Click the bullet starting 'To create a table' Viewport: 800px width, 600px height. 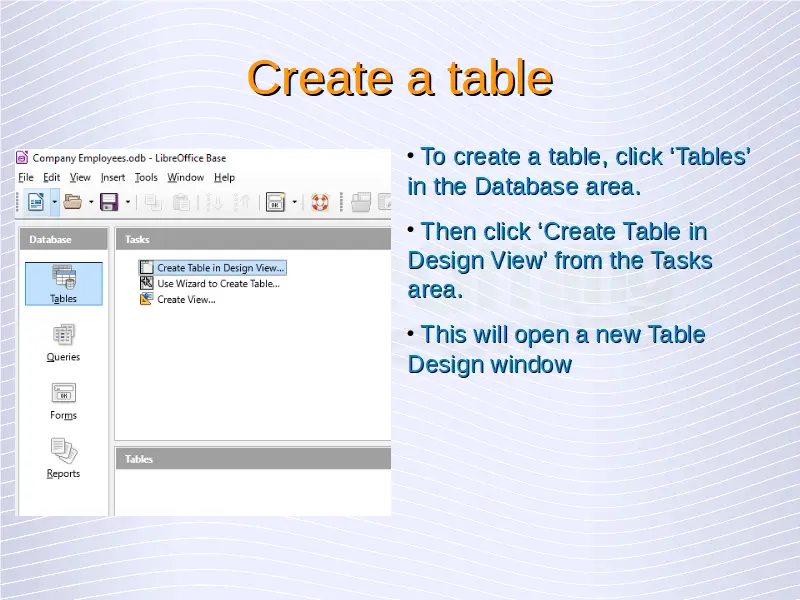coord(579,171)
